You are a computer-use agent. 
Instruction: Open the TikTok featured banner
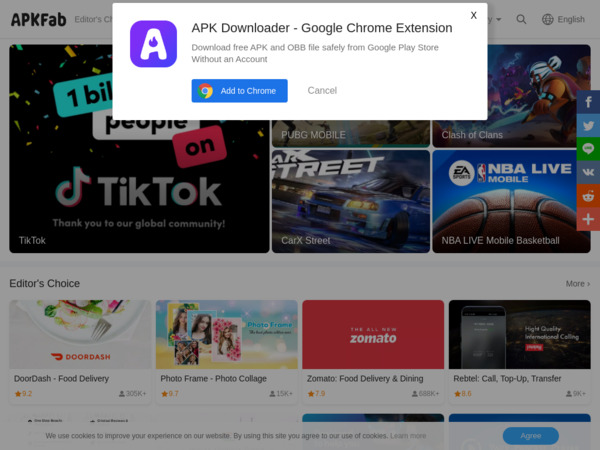[139, 148]
